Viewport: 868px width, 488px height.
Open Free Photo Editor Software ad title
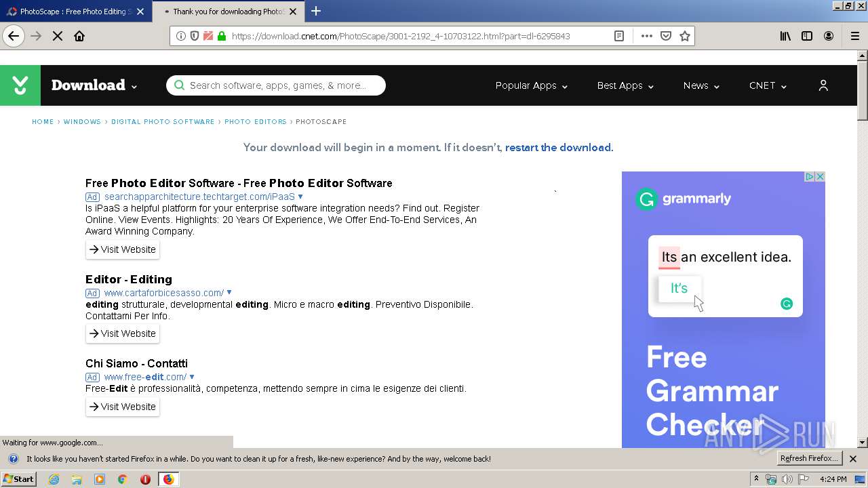(239, 183)
